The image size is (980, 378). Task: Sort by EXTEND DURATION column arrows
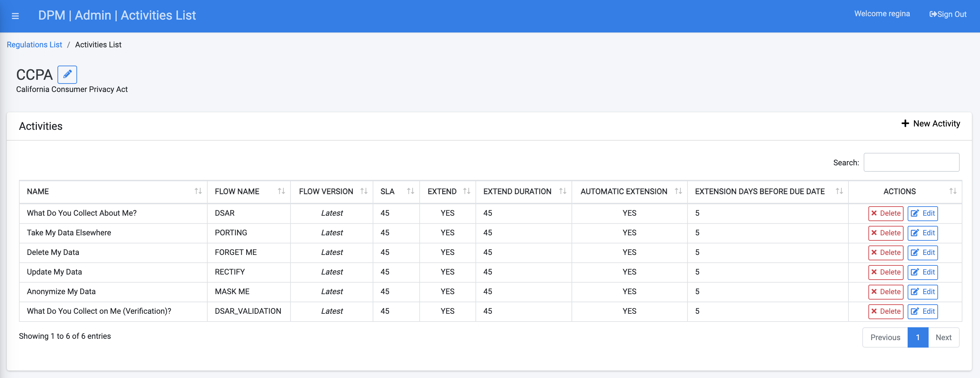[x=563, y=191]
